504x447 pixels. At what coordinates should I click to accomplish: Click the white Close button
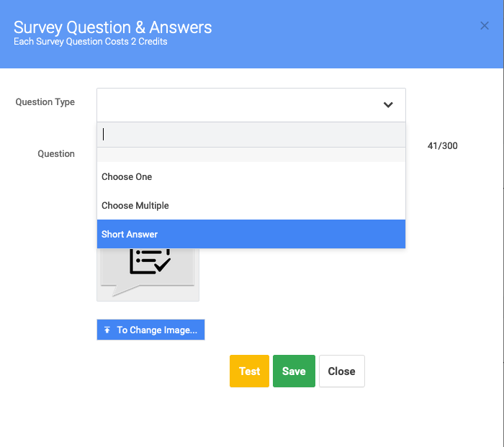coord(342,371)
